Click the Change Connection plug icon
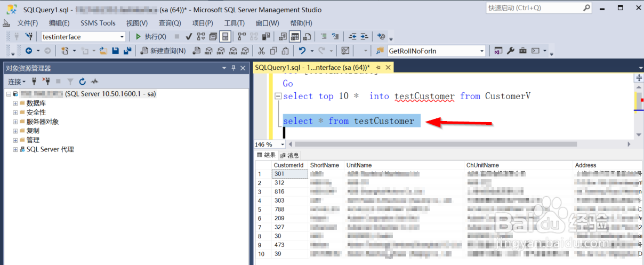Image resolution: width=644 pixels, height=265 pixels. tap(29, 37)
